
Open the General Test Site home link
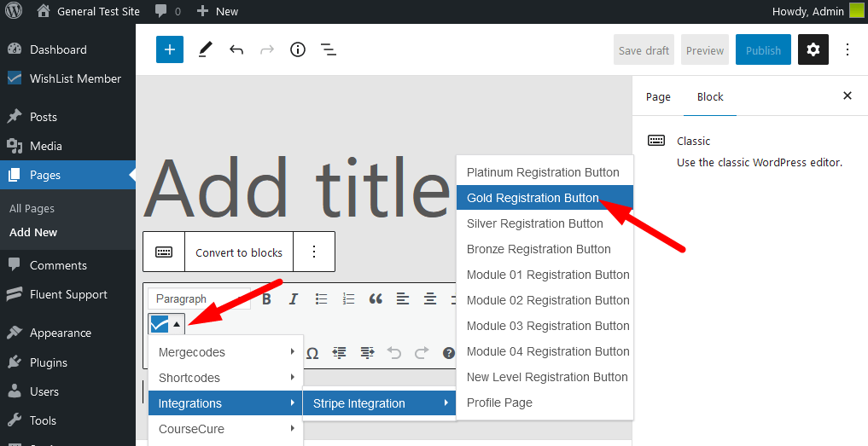tap(89, 11)
